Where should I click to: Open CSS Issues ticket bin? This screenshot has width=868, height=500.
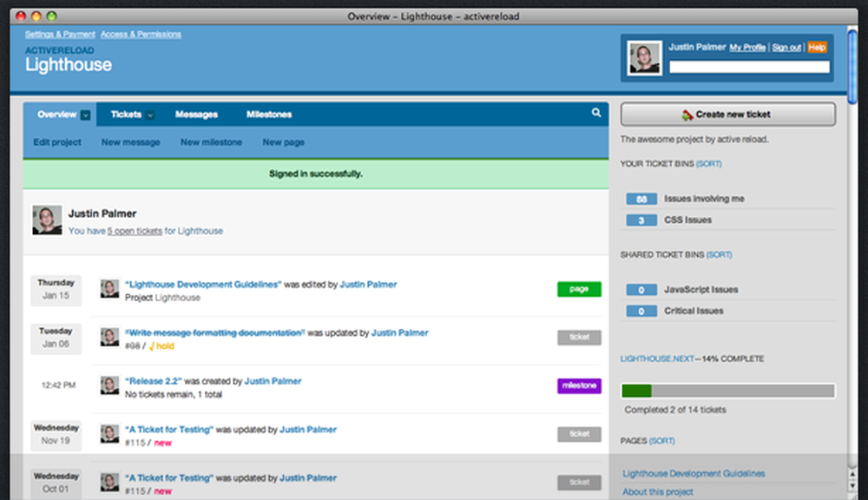[x=688, y=220]
